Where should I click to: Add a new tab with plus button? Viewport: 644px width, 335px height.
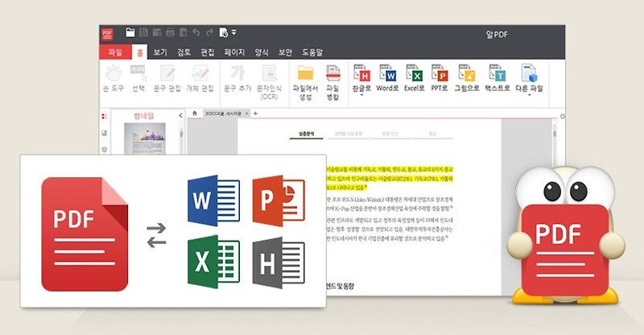255,114
